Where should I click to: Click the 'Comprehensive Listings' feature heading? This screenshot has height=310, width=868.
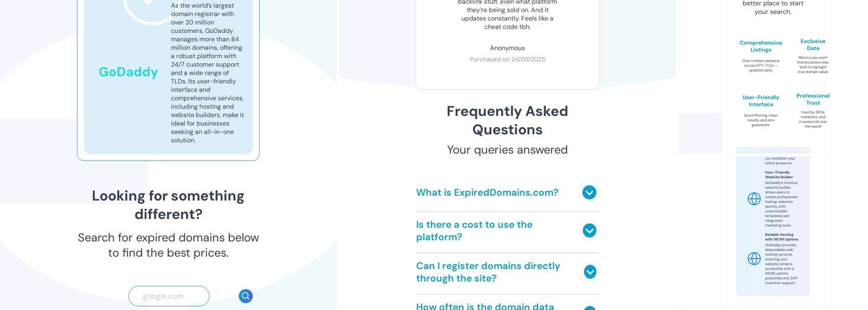[x=761, y=46]
